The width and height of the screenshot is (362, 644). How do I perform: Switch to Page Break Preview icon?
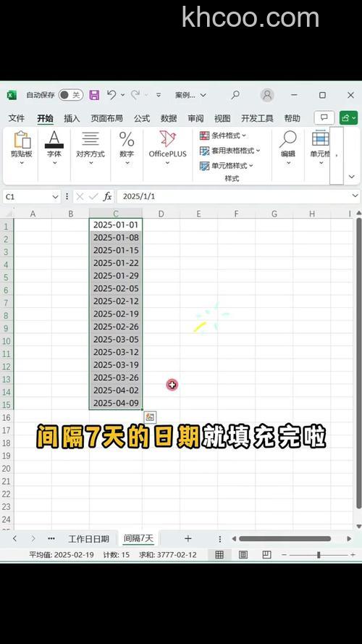pos(266,555)
